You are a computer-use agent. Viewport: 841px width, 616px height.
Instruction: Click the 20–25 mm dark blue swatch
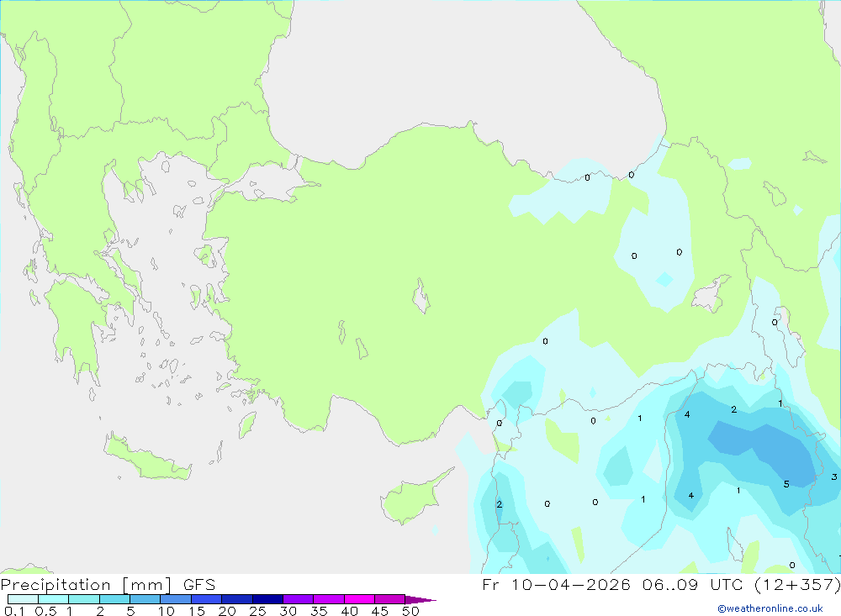(237, 599)
